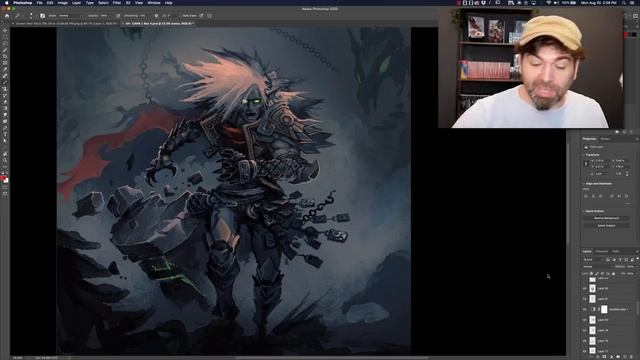Select the Horizontal Type tool

point(5,134)
